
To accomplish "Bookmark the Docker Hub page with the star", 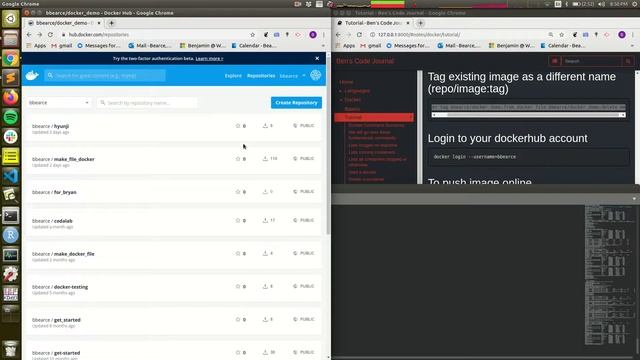I will tap(253, 35).
